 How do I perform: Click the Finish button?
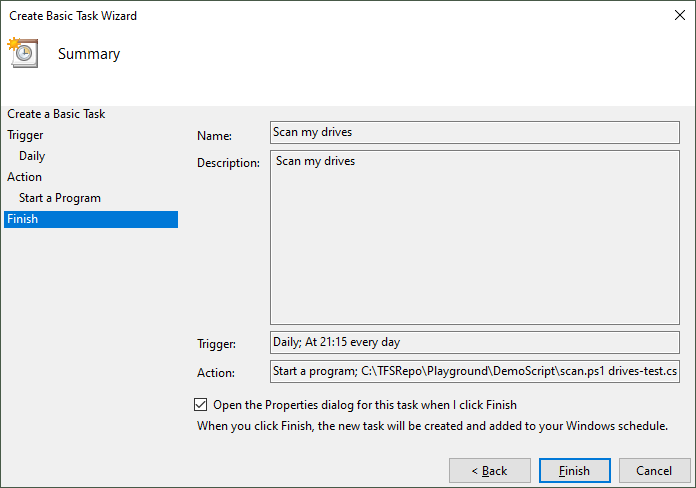[574, 470]
